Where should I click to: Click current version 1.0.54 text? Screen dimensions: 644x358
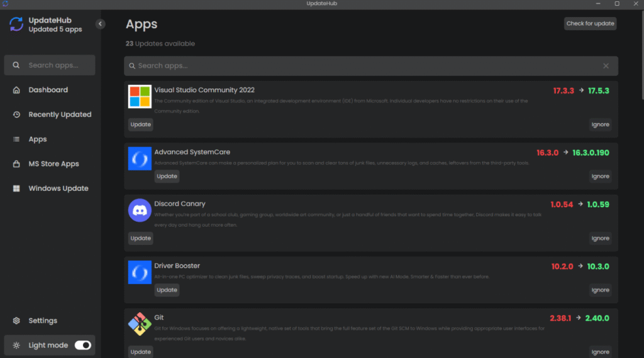tap(562, 204)
